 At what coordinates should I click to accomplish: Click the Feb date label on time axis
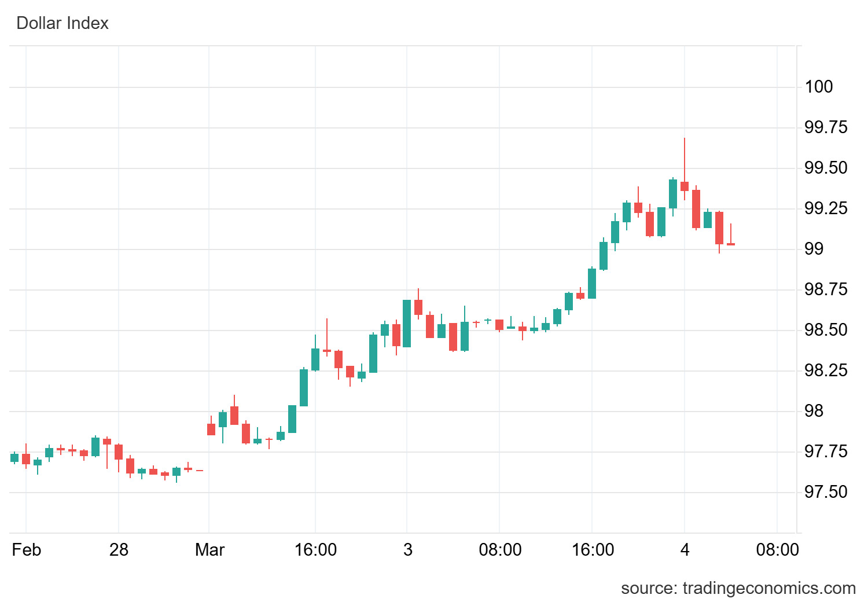coord(27,549)
